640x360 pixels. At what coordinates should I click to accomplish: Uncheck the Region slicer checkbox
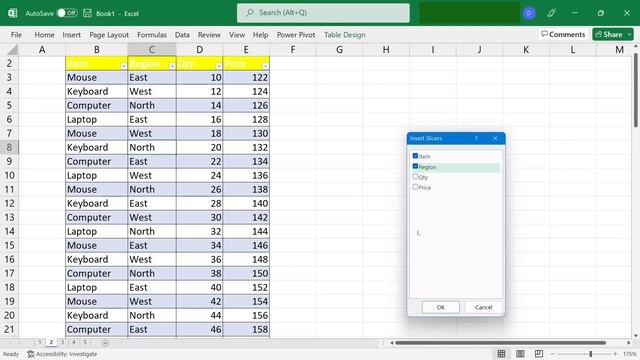(x=415, y=166)
